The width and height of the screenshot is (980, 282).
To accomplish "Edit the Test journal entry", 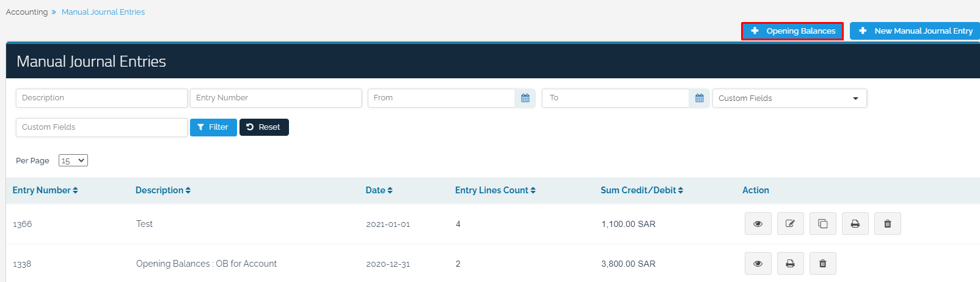I will [790, 224].
